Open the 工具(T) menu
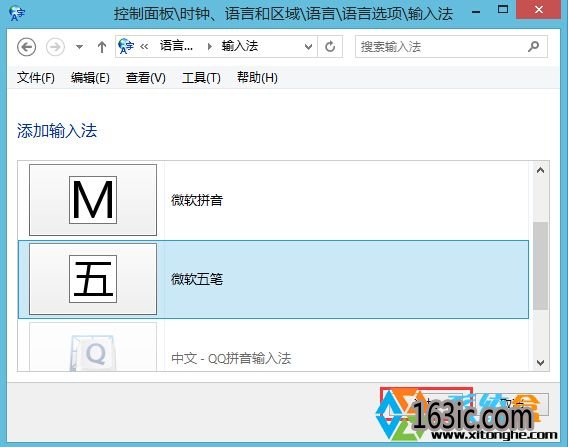Image resolution: width=568 pixels, height=447 pixels. pyautogui.click(x=201, y=78)
